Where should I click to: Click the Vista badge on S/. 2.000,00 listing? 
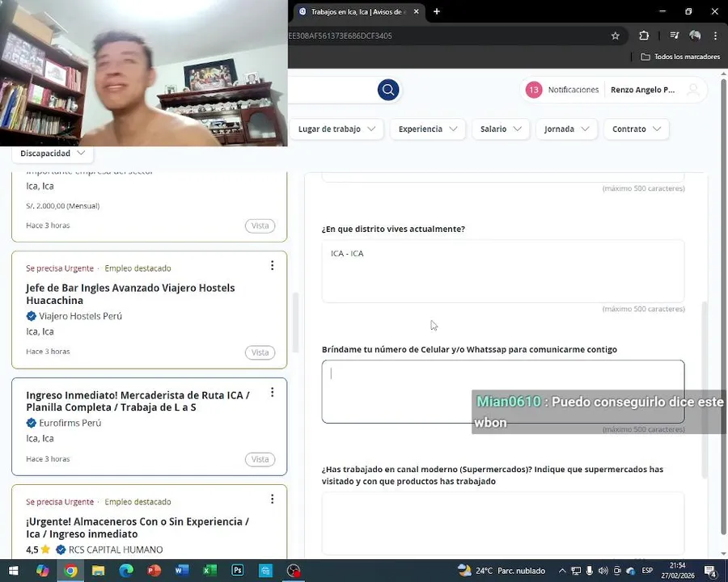[x=260, y=226]
